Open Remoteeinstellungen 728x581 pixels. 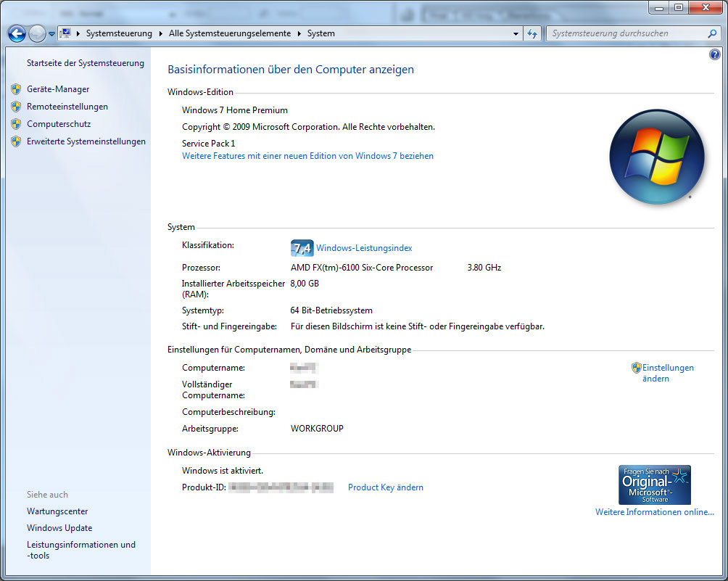click(67, 107)
